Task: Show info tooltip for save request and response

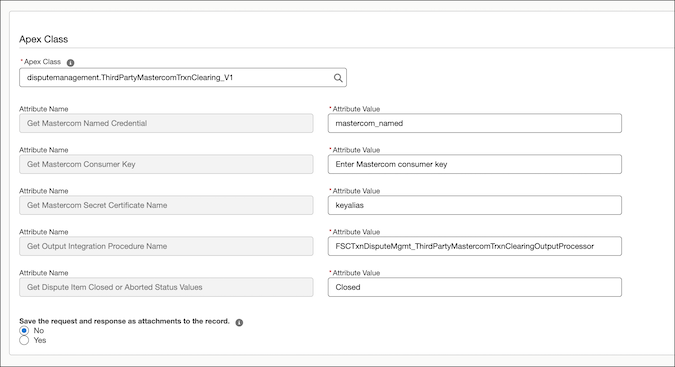Action: (239, 322)
